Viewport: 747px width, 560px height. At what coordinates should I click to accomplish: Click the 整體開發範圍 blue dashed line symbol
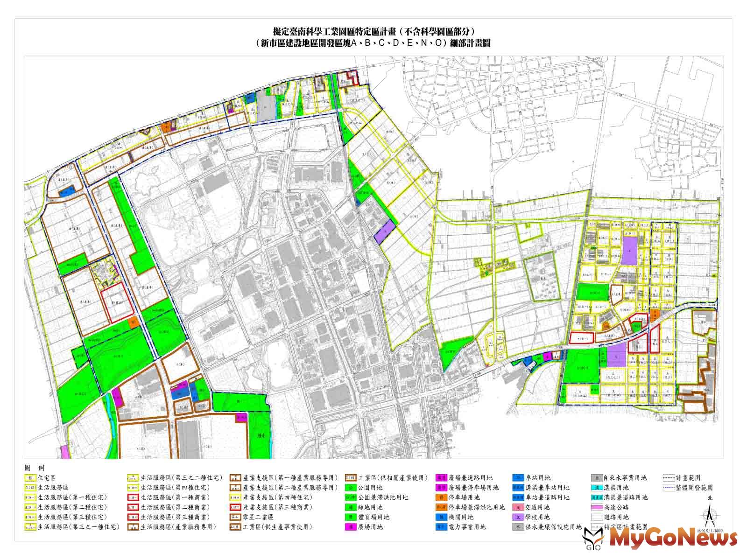click(668, 488)
